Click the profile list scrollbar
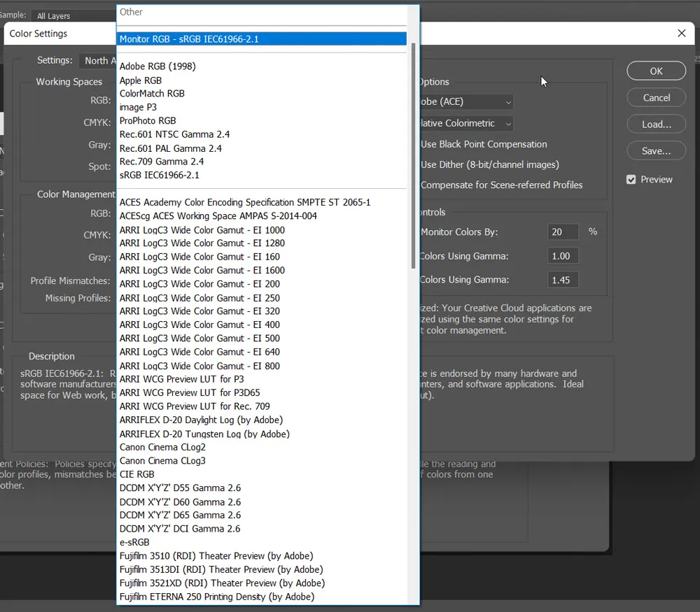This screenshot has width=700, height=612. click(x=414, y=154)
